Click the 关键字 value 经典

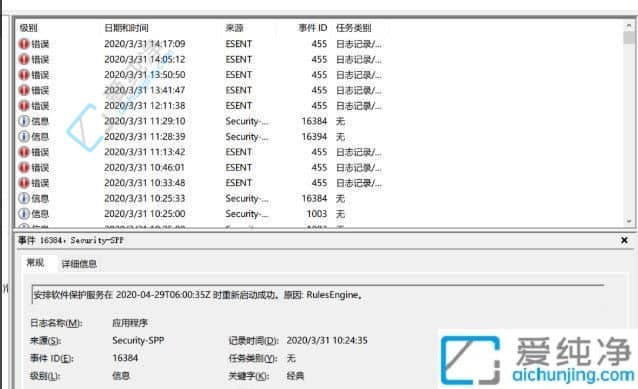pos(295,376)
